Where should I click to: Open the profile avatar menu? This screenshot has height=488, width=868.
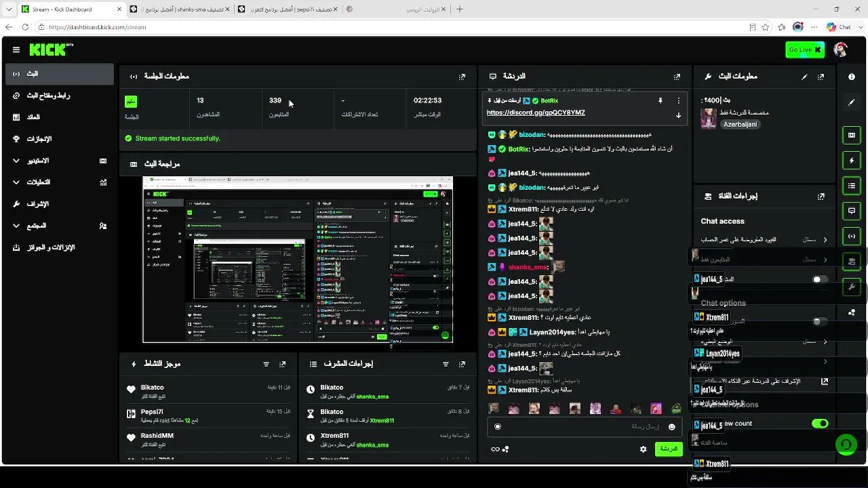(840, 49)
